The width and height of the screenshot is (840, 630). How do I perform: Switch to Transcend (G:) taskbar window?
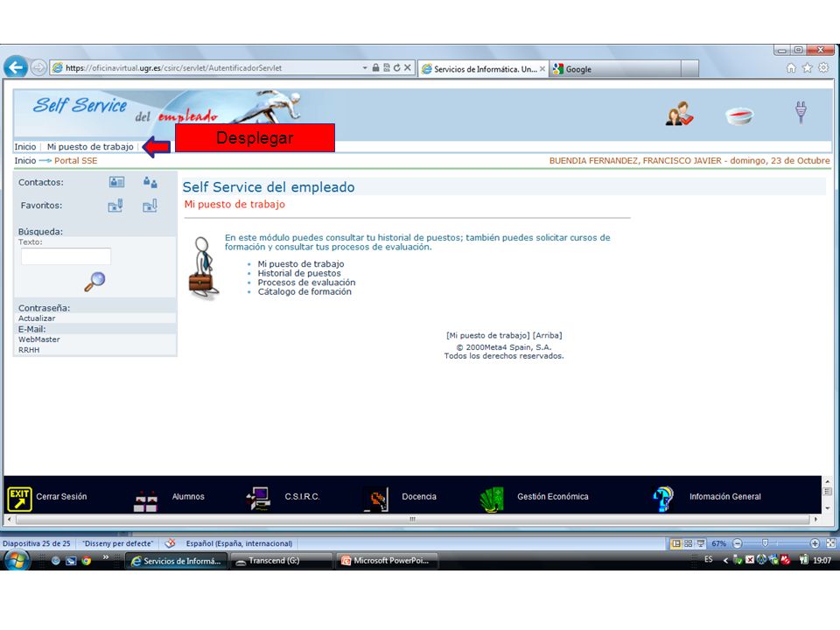tap(283, 561)
